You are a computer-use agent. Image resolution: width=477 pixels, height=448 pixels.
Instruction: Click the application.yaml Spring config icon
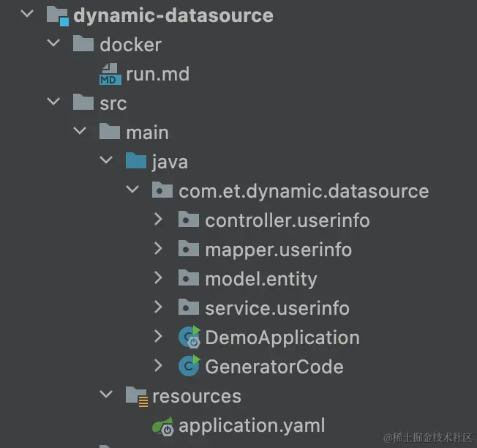[162, 425]
